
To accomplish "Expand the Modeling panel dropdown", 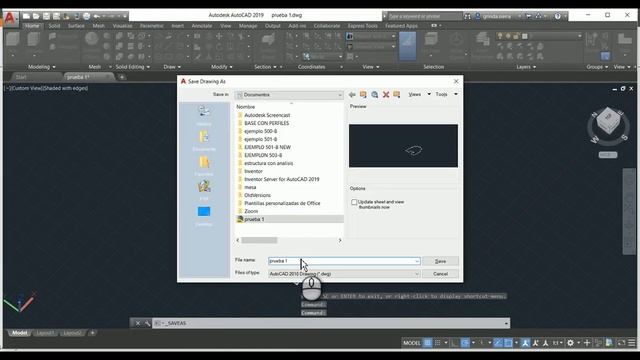I will tap(42, 67).
